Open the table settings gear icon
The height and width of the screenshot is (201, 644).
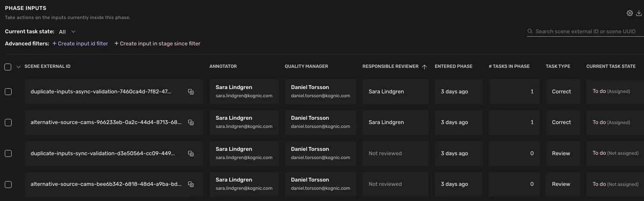[630, 13]
